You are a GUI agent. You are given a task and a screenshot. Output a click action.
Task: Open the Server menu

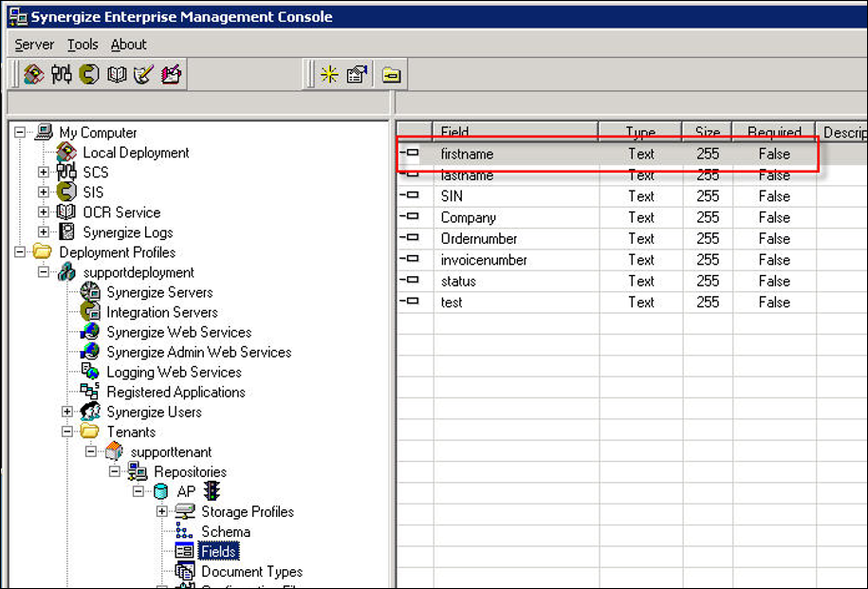[34, 45]
